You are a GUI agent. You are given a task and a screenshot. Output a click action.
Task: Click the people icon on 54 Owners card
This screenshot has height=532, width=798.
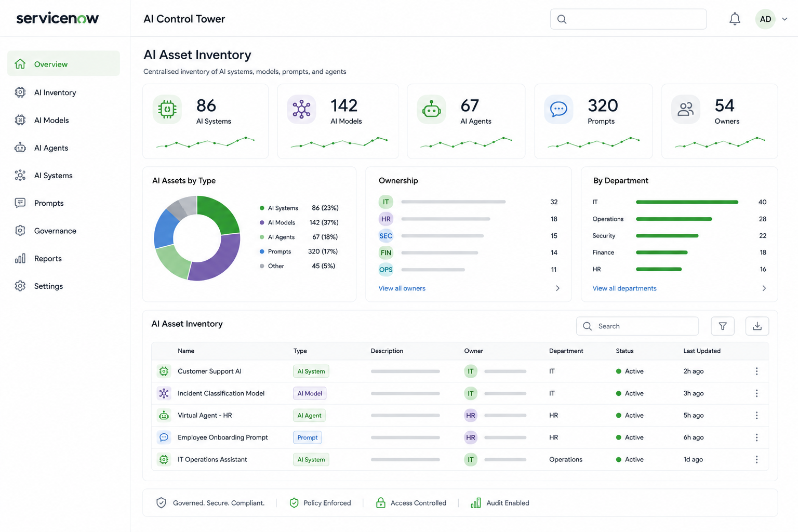(x=686, y=109)
